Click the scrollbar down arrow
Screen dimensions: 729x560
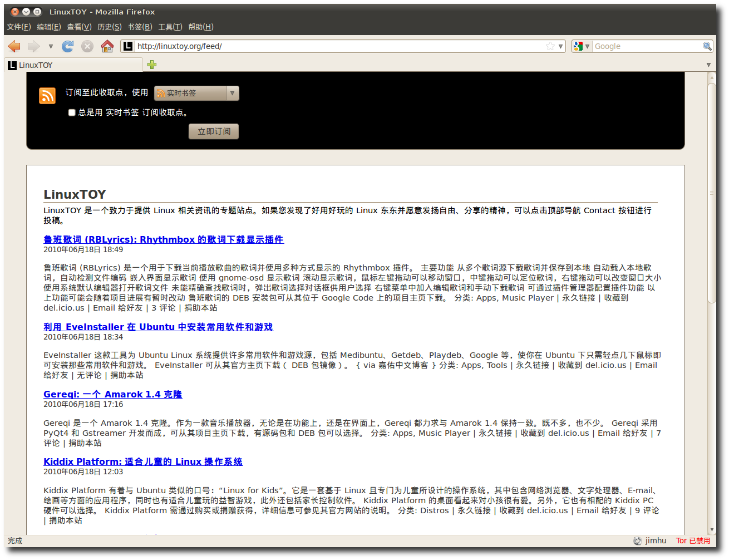tap(712, 530)
